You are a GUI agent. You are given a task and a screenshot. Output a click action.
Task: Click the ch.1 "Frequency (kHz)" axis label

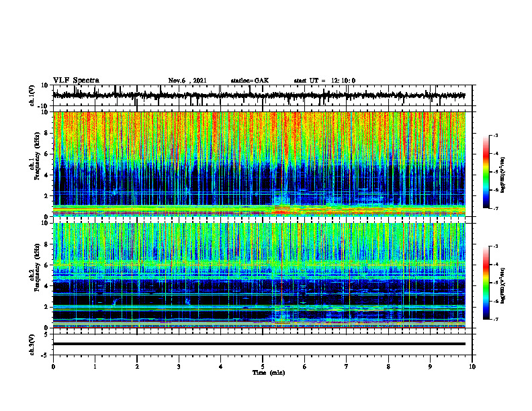pos(37,156)
